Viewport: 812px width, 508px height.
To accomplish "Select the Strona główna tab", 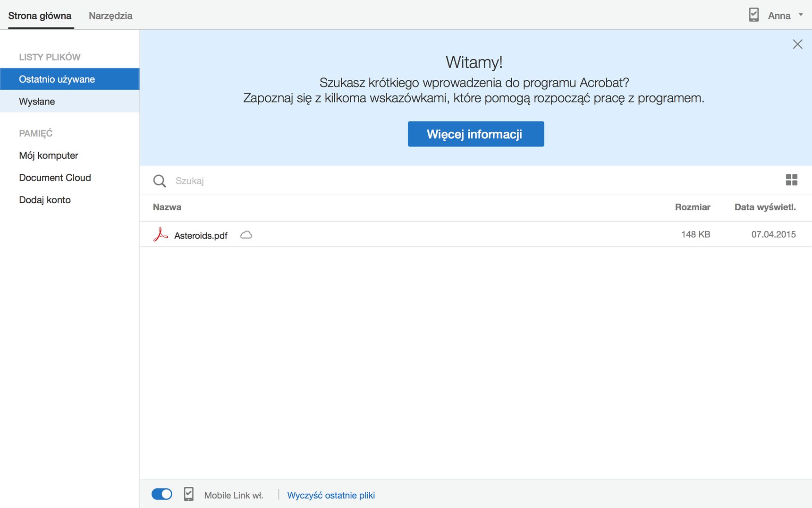I will point(40,16).
